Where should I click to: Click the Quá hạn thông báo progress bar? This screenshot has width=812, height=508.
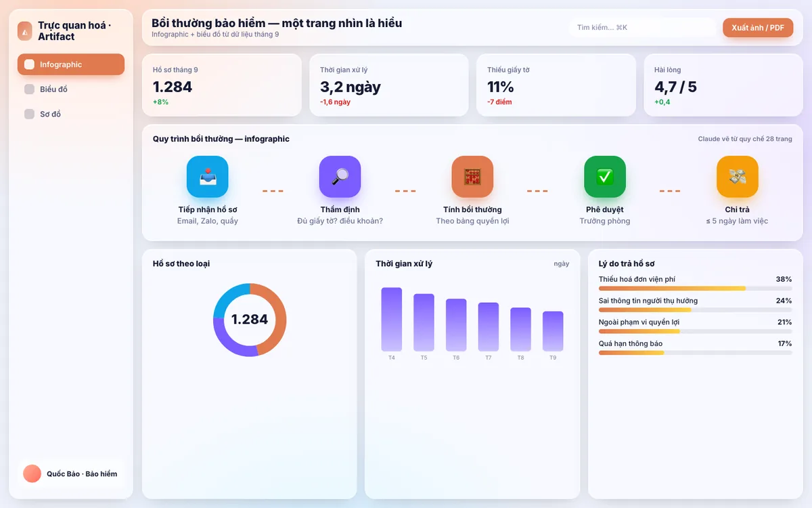696,353
